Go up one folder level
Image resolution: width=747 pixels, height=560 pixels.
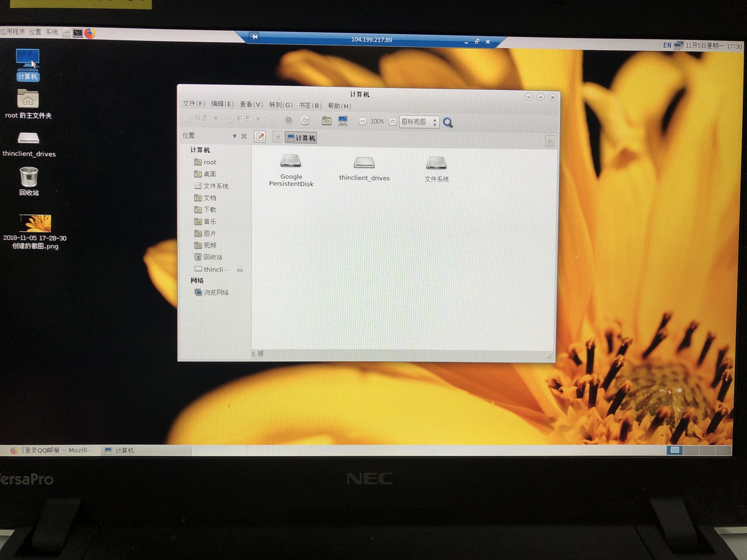[272, 120]
